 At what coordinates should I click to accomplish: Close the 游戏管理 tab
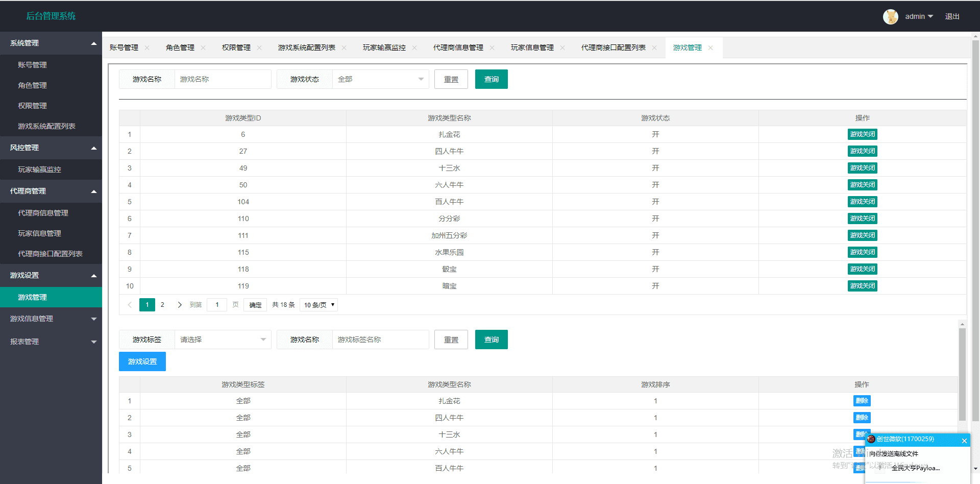pyautogui.click(x=710, y=48)
